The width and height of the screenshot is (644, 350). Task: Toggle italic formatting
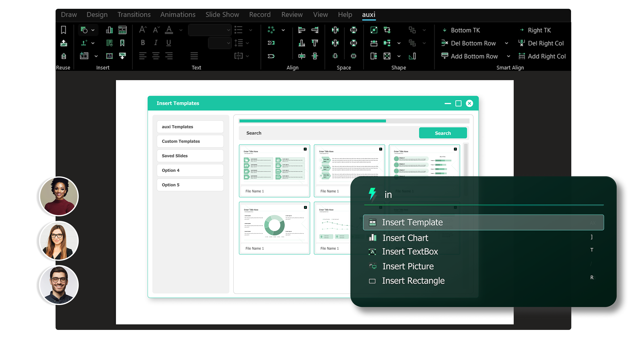pyautogui.click(x=156, y=43)
